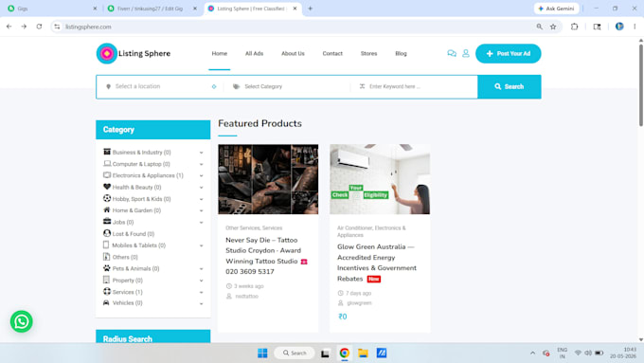Open the browser zoom search icon
This screenshot has height=363, width=644.
pyautogui.click(x=539, y=27)
